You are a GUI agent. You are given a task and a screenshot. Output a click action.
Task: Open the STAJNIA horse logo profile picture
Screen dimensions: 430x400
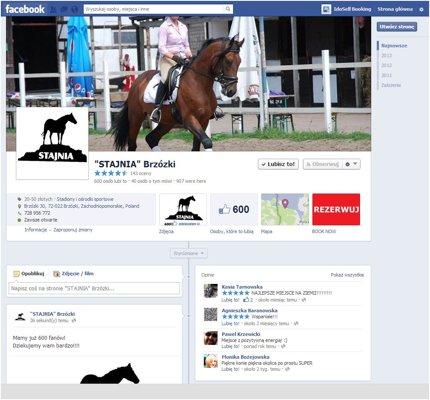[52, 143]
